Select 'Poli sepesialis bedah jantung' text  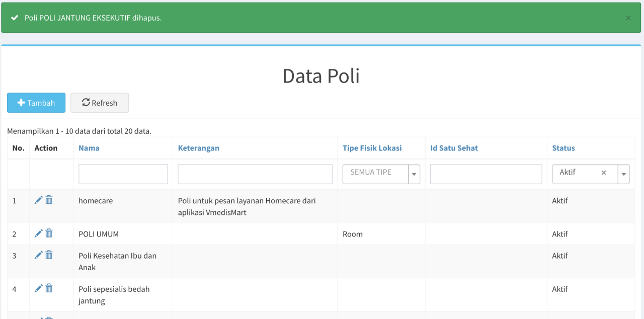[114, 295]
